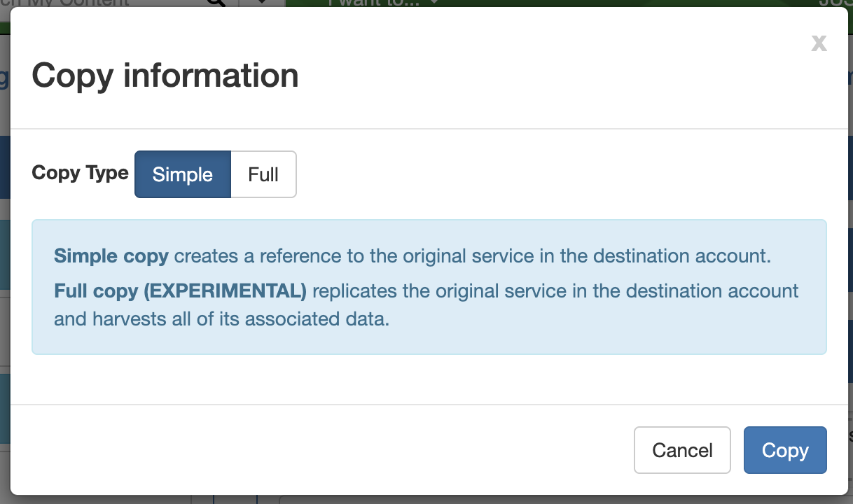Switch copy type to Full

click(x=263, y=174)
